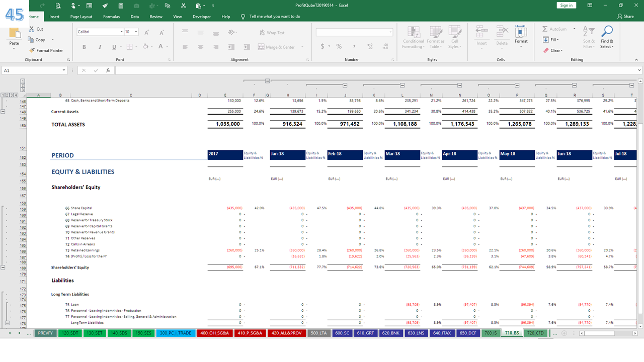Open the Number Format dropdown box

point(354,32)
